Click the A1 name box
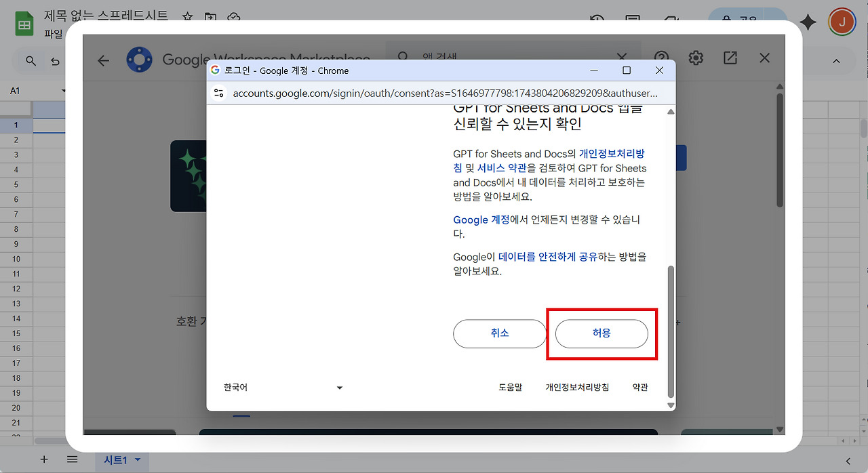The width and height of the screenshot is (868, 473). (33, 90)
